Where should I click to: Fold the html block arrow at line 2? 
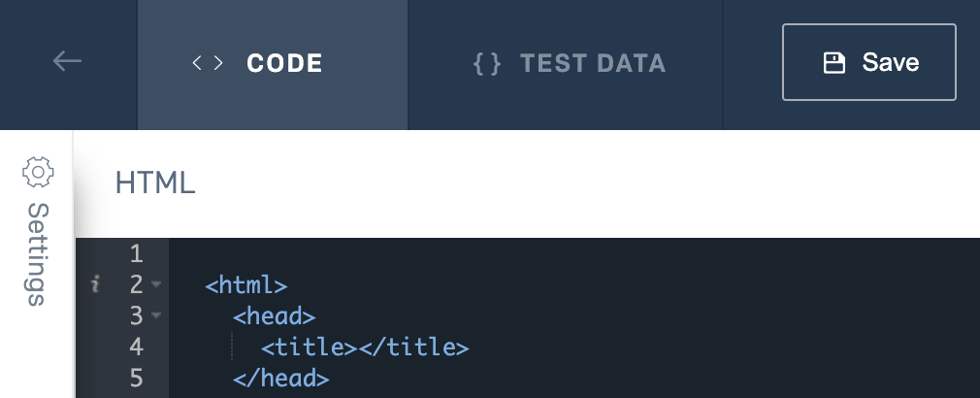pos(156,285)
